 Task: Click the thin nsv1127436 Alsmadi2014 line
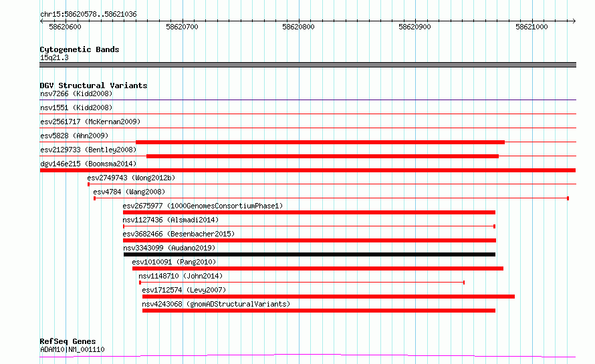(x=310, y=226)
